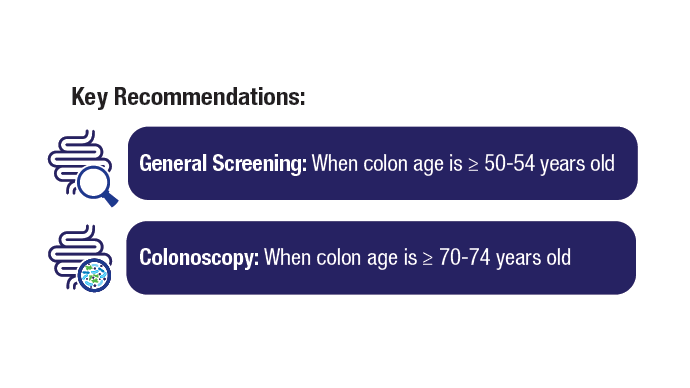Select the bacteria circle on lower colon icon
The image size is (690, 388).
click(x=94, y=275)
